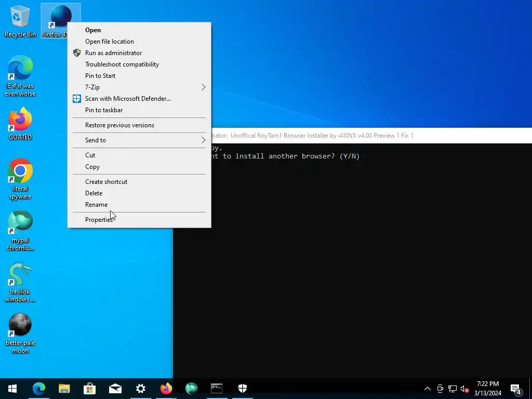Open Properties from the context menu
Image resolution: width=532 pixels, height=399 pixels.
pyautogui.click(x=139, y=220)
